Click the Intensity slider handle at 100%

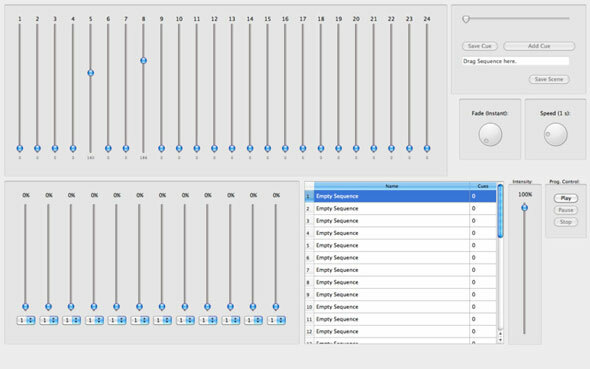click(525, 207)
